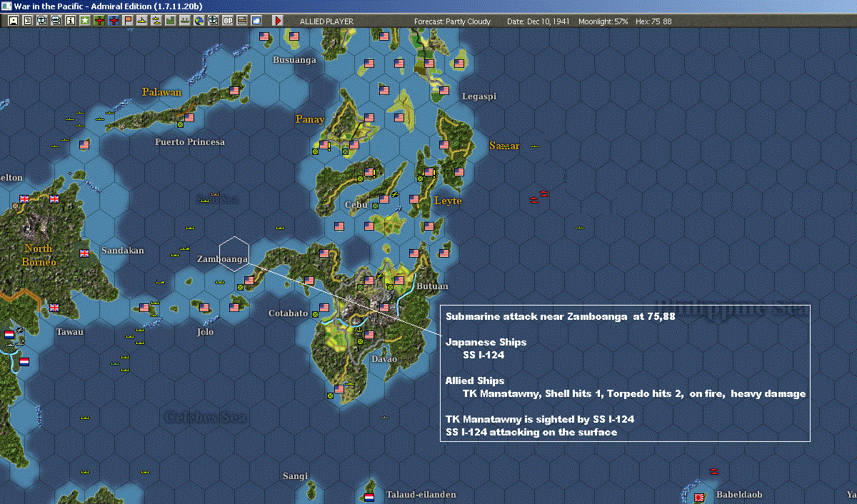Click the Date: Dec 10,1941 status

point(538,21)
